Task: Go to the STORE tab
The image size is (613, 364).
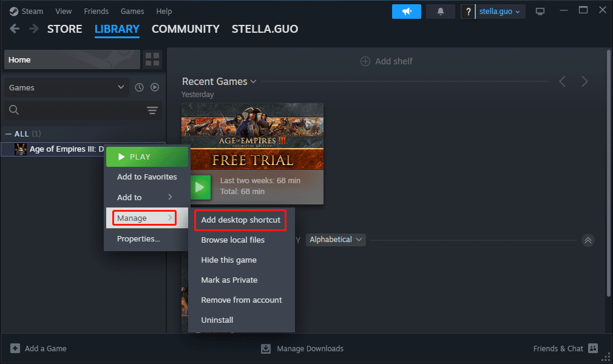Action: 64,29
